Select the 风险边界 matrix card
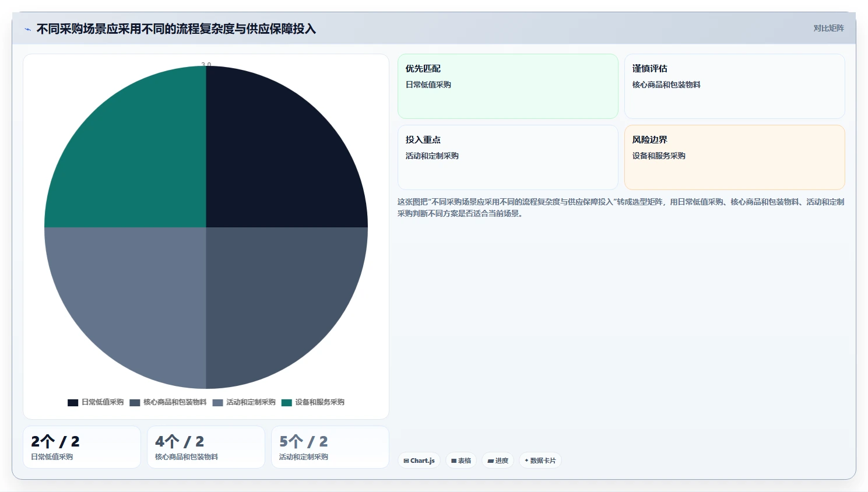The image size is (868, 492). click(735, 157)
